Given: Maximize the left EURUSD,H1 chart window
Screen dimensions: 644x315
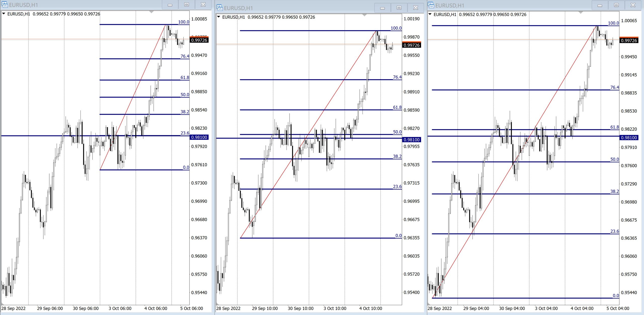Looking at the screenshot, I should pyautogui.click(x=186, y=5).
